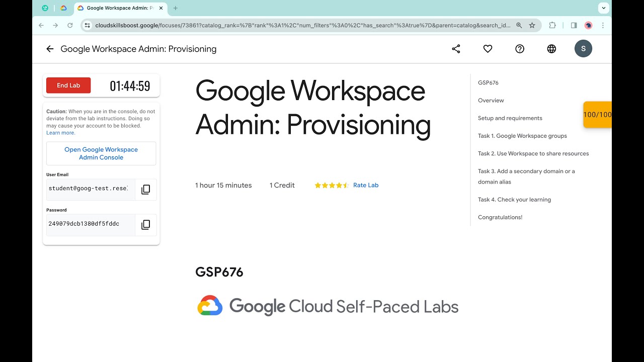Click the star rating display
Viewport: 644px width, 362px height.
332,186
